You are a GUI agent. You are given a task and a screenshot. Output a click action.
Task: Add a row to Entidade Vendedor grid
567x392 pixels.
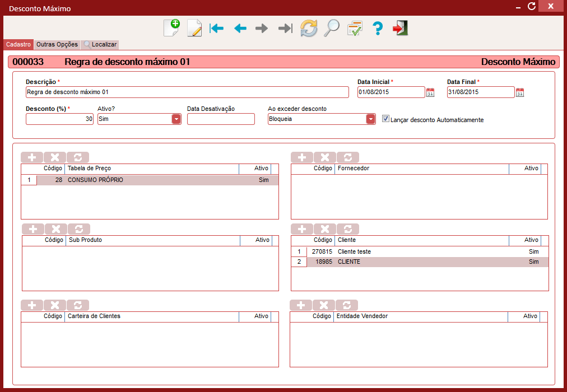point(301,305)
